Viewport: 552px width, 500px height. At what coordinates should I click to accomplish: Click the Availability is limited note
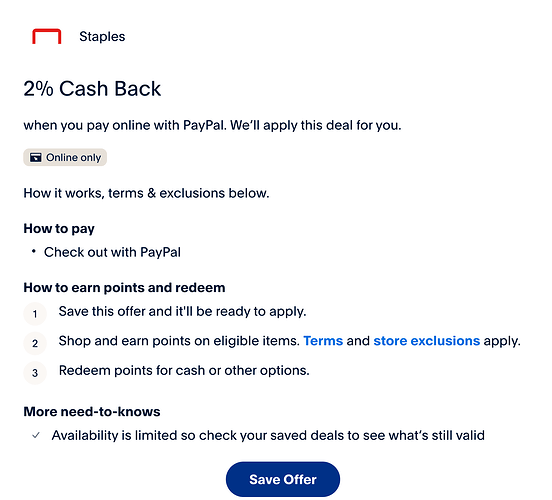(x=268, y=436)
